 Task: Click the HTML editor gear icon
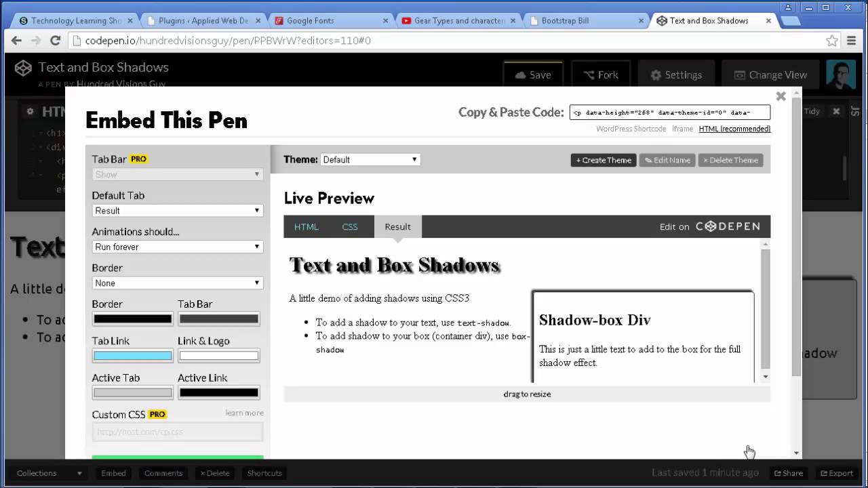(30, 111)
